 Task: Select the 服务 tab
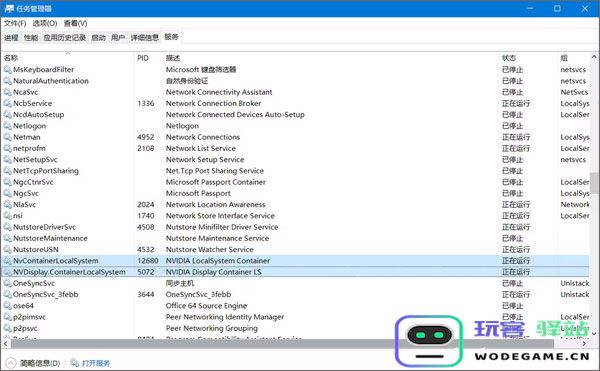click(x=171, y=37)
